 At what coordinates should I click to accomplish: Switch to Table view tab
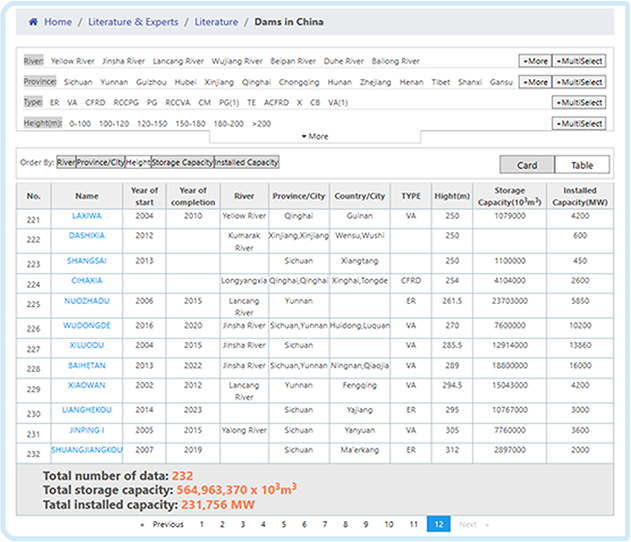tap(581, 165)
